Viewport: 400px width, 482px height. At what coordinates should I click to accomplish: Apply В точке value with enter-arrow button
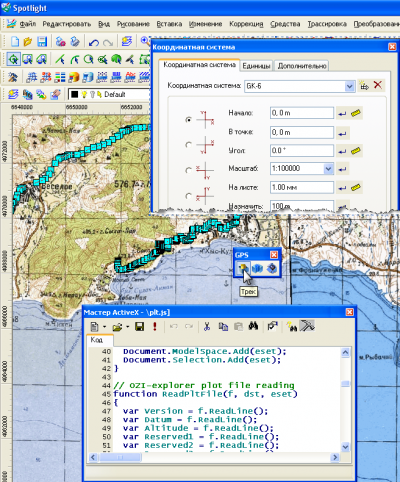(x=342, y=133)
